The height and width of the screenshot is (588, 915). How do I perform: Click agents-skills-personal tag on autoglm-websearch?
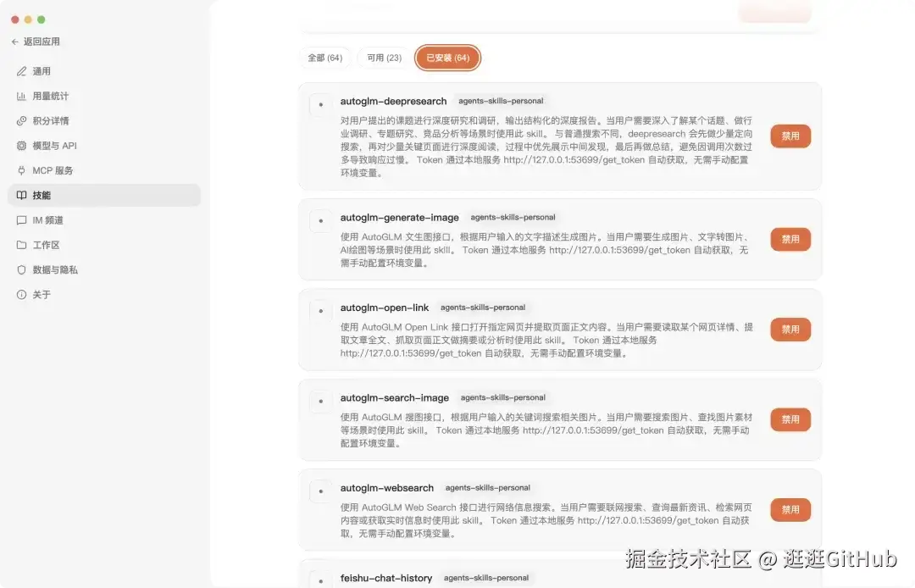(488, 488)
